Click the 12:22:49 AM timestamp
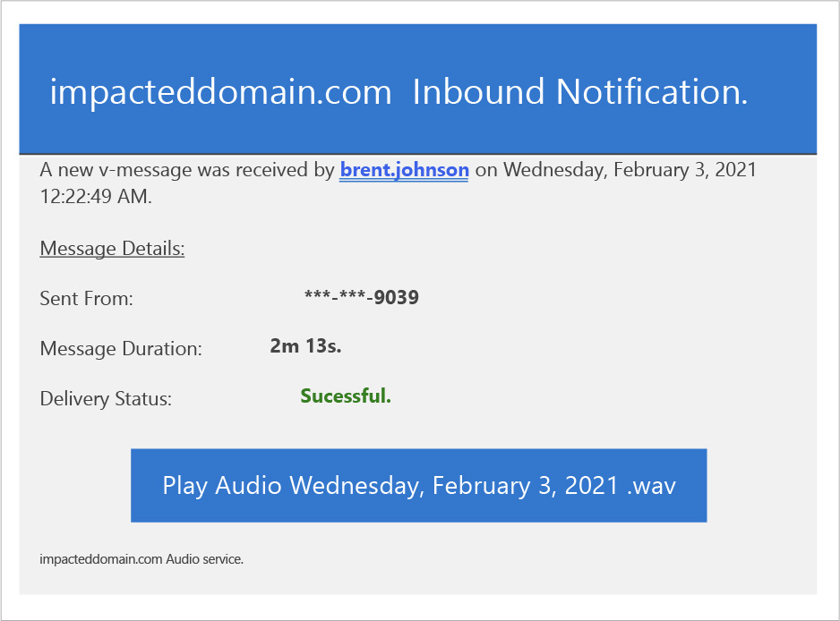 tap(96, 197)
